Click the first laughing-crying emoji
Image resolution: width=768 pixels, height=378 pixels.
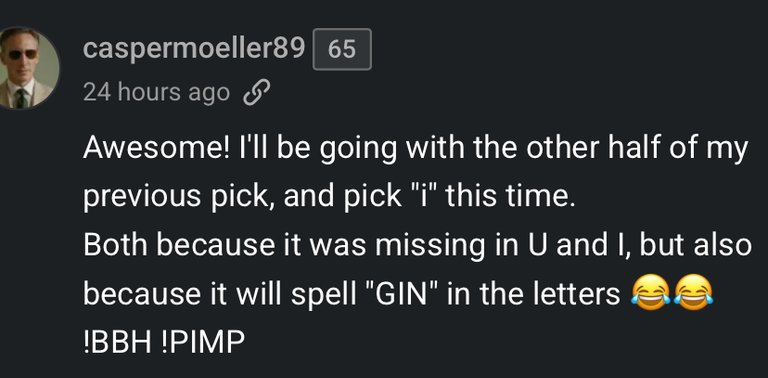[650, 292]
